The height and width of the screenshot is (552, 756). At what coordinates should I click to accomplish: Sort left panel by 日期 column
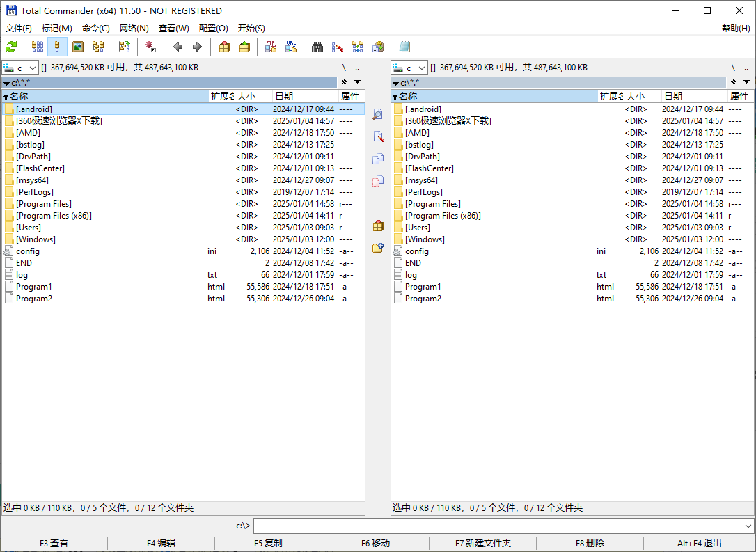[x=304, y=96]
